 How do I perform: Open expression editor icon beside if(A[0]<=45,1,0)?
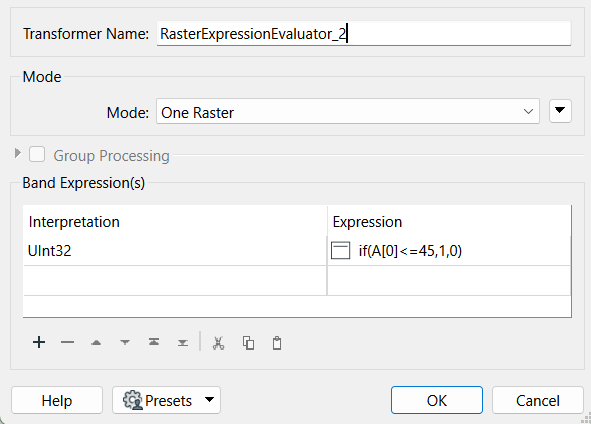pos(340,251)
